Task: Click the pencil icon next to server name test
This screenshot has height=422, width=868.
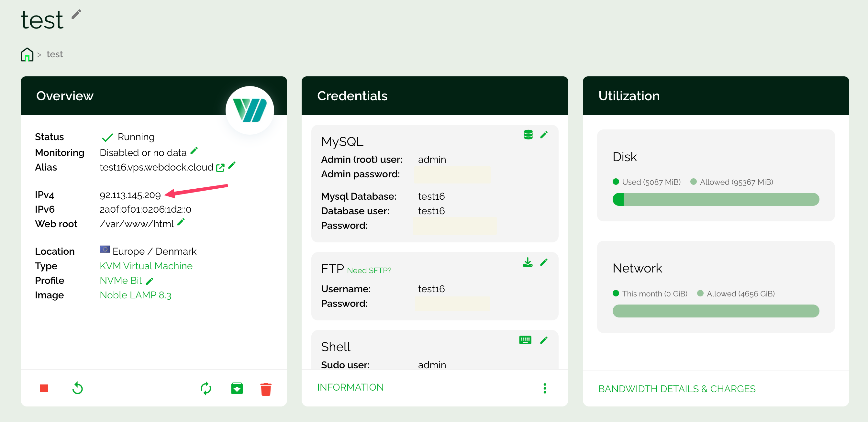Action: (76, 14)
